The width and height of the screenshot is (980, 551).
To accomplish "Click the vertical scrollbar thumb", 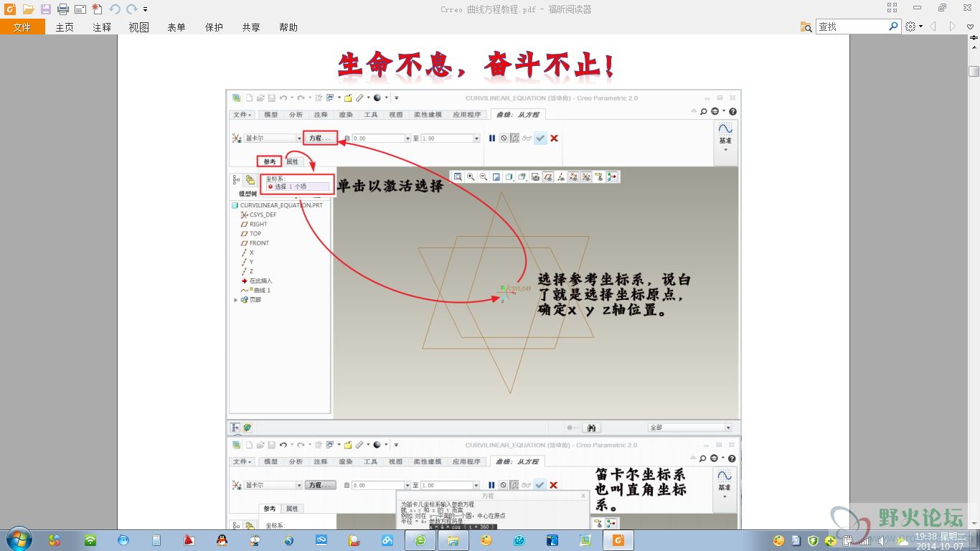I will [x=974, y=71].
